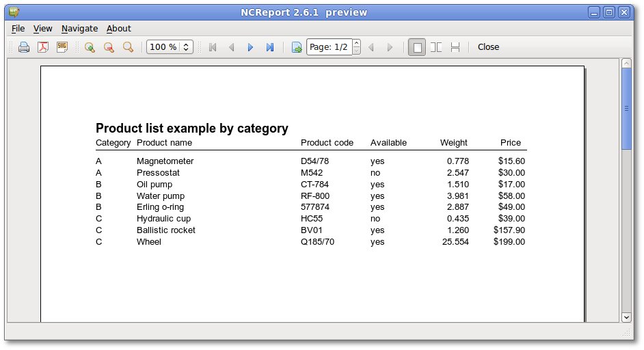Click the 'Price' column header

tap(511, 143)
